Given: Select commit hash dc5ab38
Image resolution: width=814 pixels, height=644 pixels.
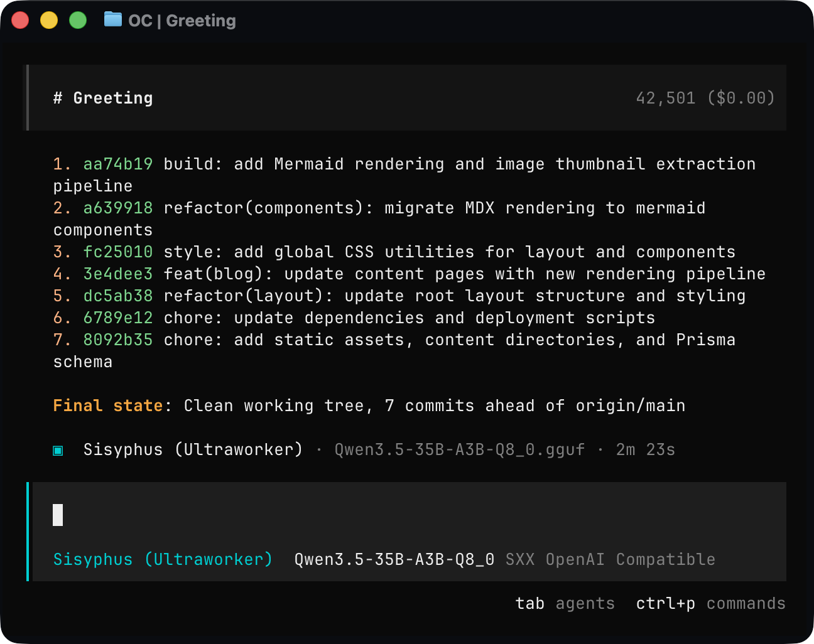Looking at the screenshot, I should point(117,296).
